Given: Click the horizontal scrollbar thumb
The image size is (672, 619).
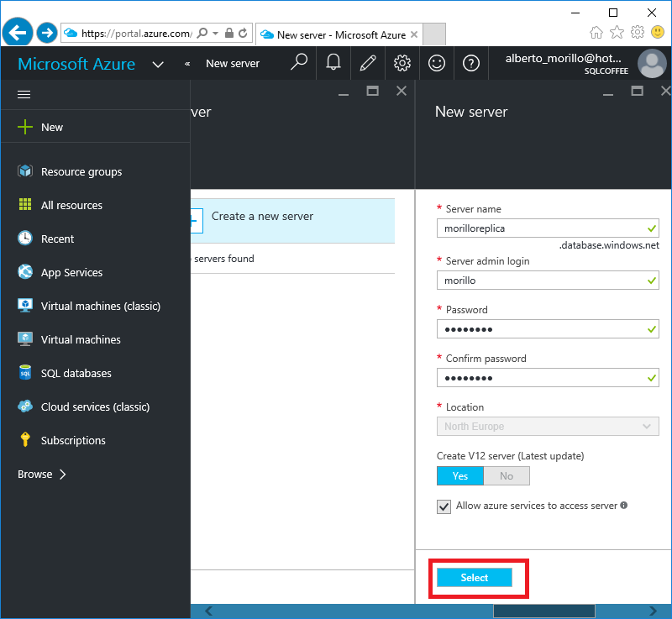Looking at the screenshot, I should pos(543,611).
